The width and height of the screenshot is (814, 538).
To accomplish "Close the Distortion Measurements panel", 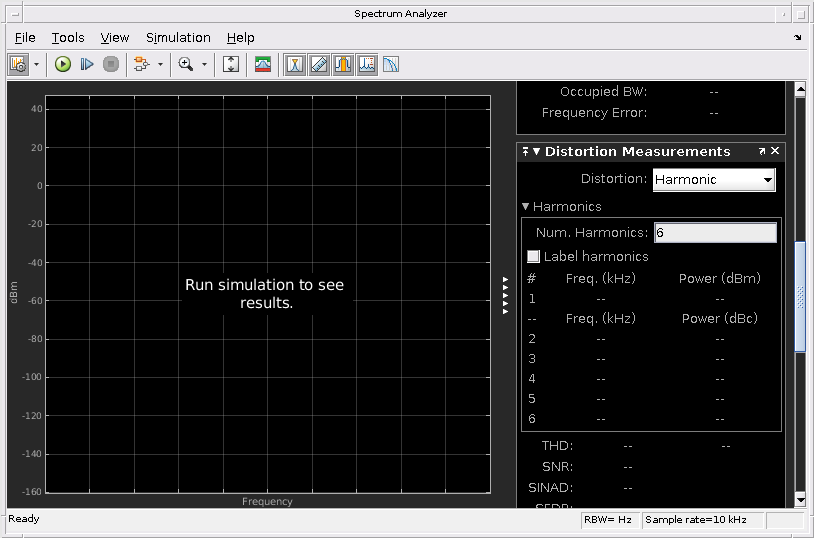I will (775, 151).
